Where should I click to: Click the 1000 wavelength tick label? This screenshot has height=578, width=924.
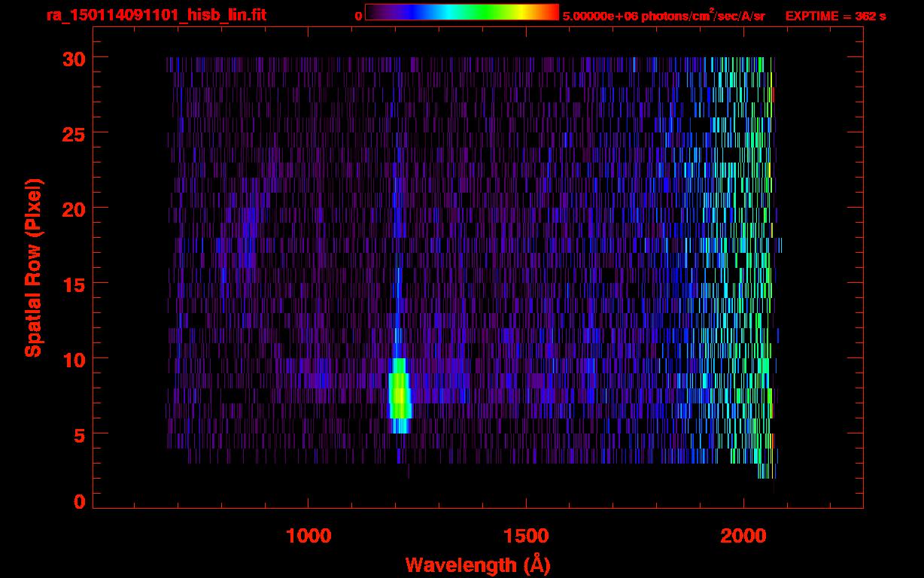pos(309,536)
